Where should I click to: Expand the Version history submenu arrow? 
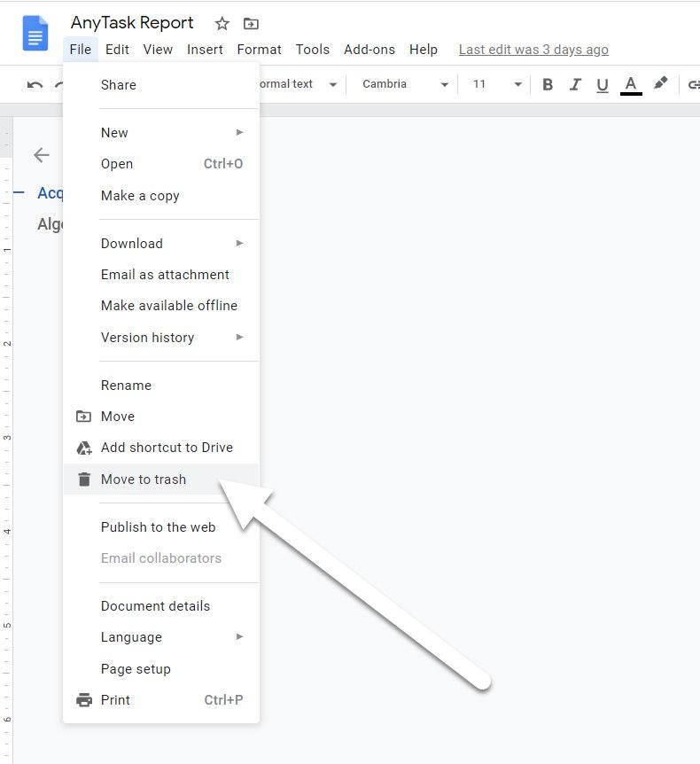pos(239,337)
